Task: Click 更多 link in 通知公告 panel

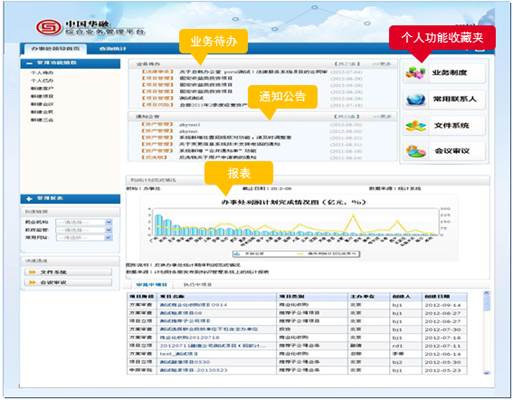Action: (x=381, y=116)
